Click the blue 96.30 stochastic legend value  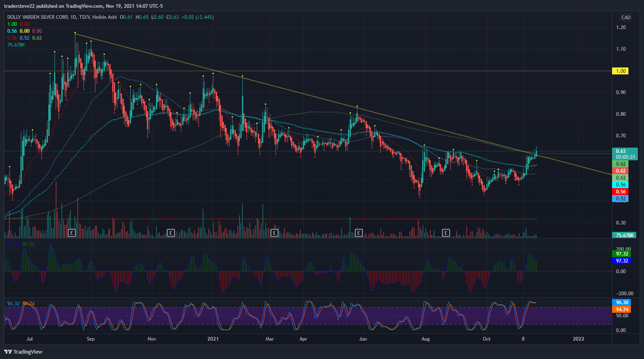(x=14, y=304)
